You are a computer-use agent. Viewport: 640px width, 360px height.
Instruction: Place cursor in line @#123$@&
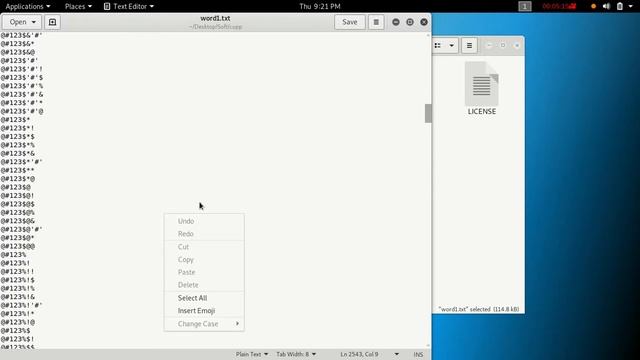pyautogui.click(x=18, y=221)
